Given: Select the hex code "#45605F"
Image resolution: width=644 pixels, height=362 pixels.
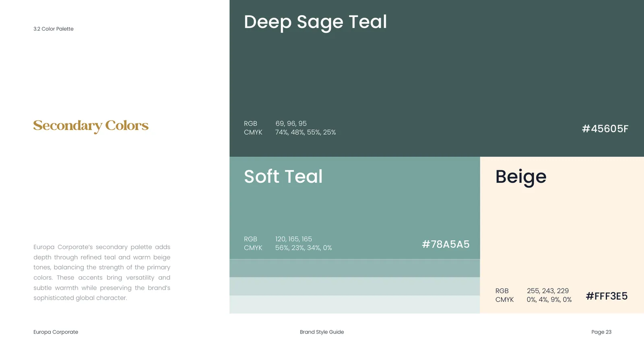Looking at the screenshot, I should pyautogui.click(x=605, y=129).
